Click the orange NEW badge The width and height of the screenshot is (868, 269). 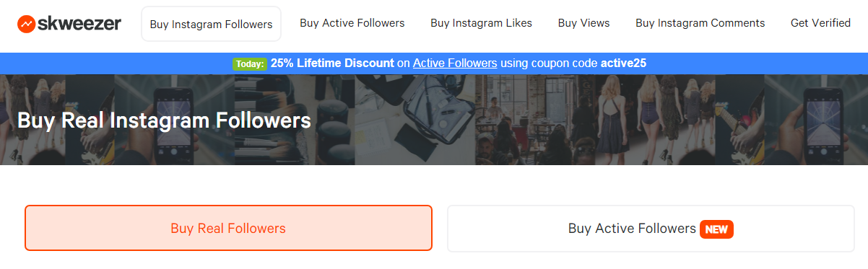716,229
